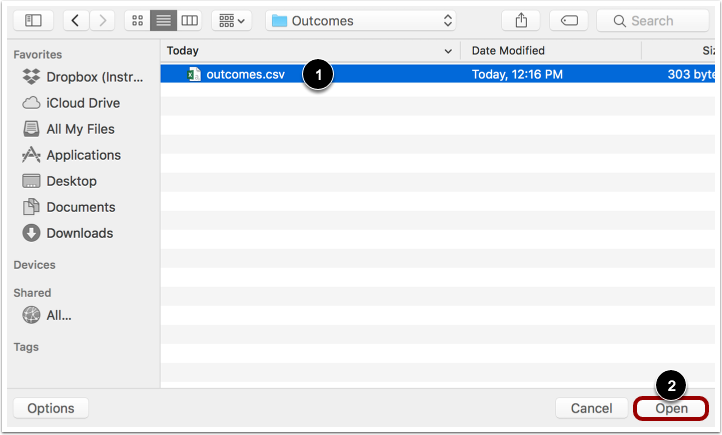Screen dimensions: 722x435
Task: Click the Cancel button
Action: tap(591, 408)
